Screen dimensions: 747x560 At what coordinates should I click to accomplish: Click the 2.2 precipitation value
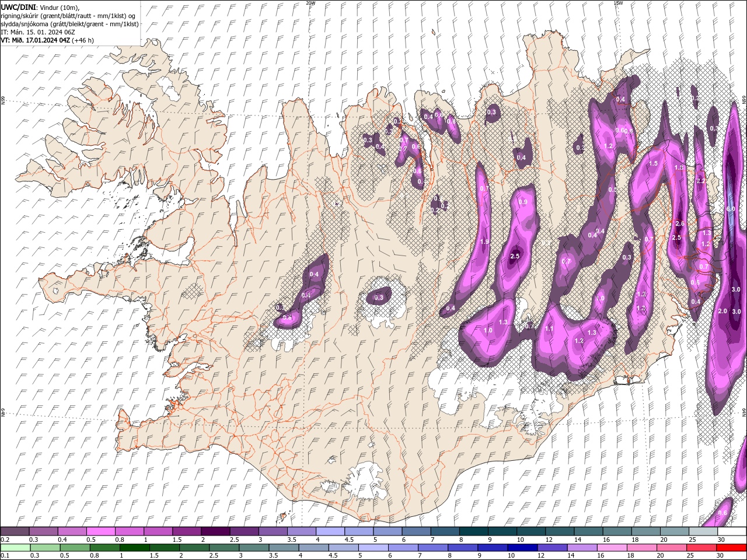point(701,181)
